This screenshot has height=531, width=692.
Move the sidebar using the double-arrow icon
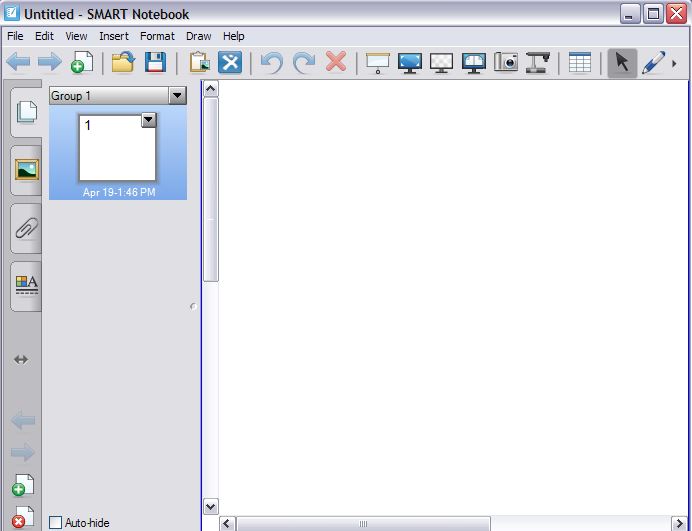(x=21, y=359)
